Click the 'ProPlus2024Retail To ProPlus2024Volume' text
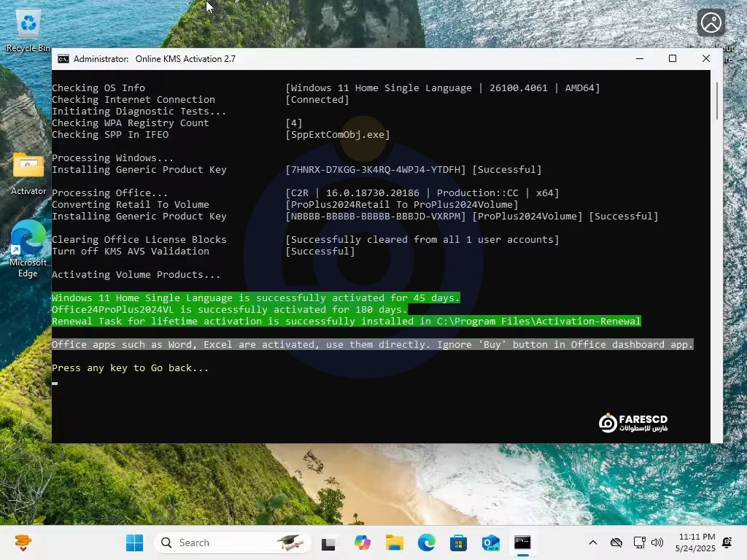The image size is (747, 560). [402, 205]
